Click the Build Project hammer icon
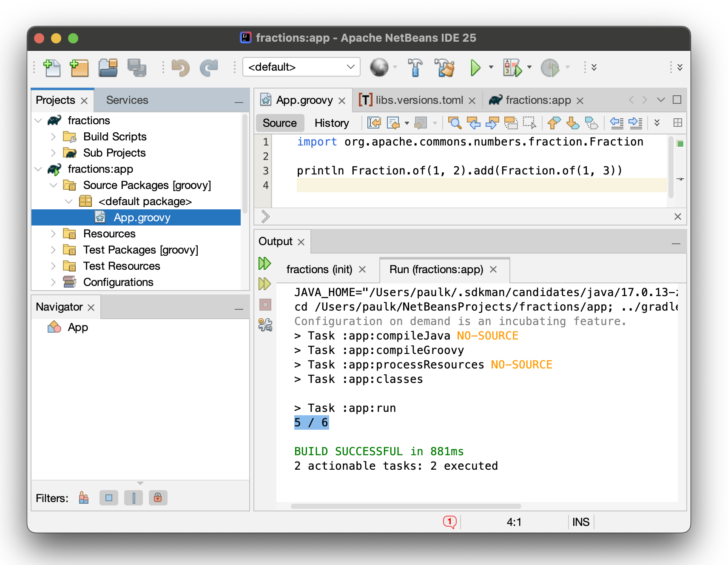 [x=415, y=68]
